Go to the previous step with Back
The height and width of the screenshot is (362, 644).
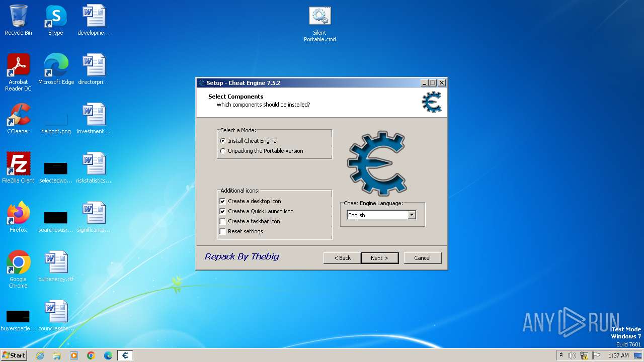point(342,258)
